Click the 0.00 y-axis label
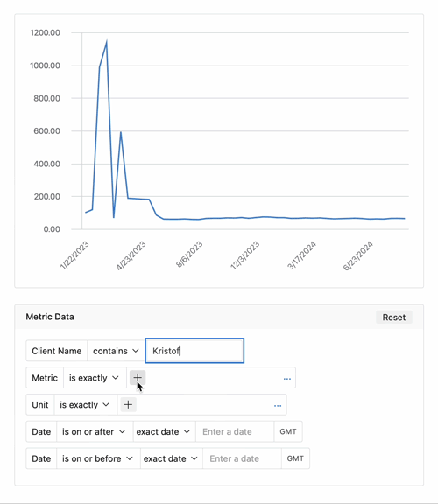Screen dimensions: 438x504 pyautogui.click(x=52, y=229)
